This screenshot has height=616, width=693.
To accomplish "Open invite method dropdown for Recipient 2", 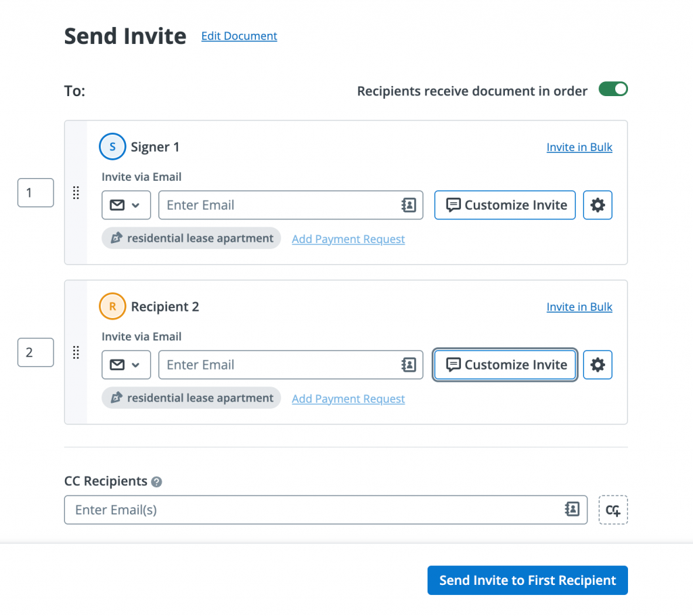I will coord(127,365).
